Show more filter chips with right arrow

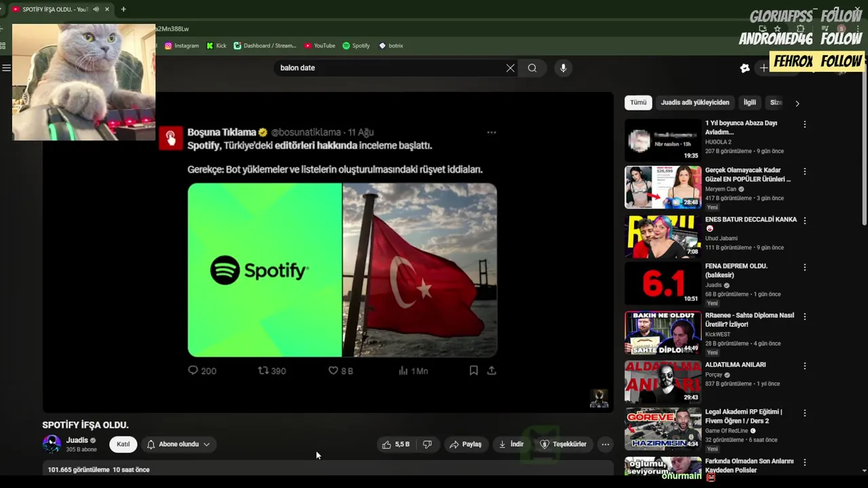click(797, 103)
